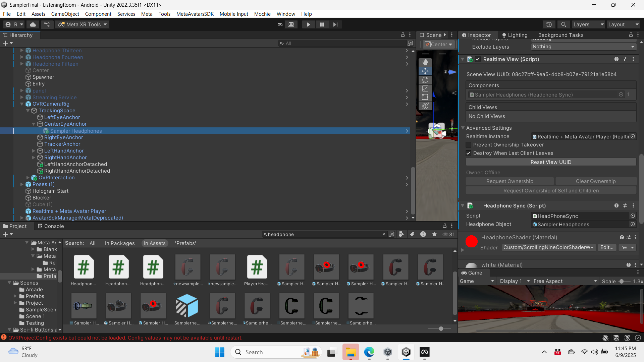Viewport: 644px width, 362px height.
Task: Collapse the OVRCameraRig tree item
Action: click(22, 104)
